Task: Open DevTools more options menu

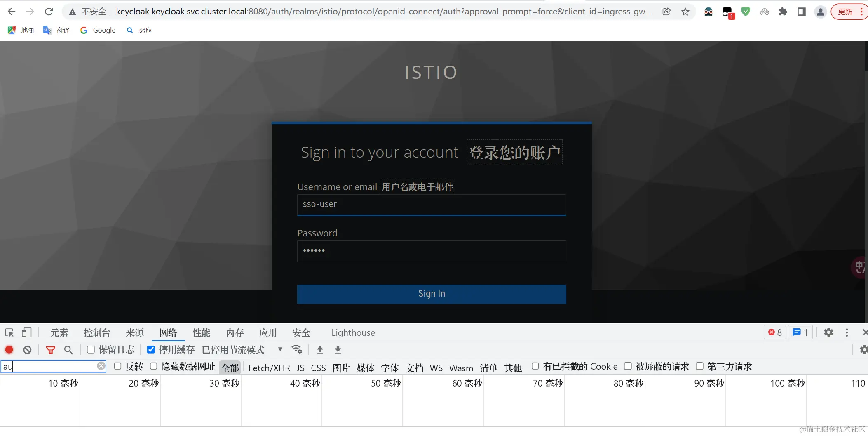Action: (x=847, y=332)
